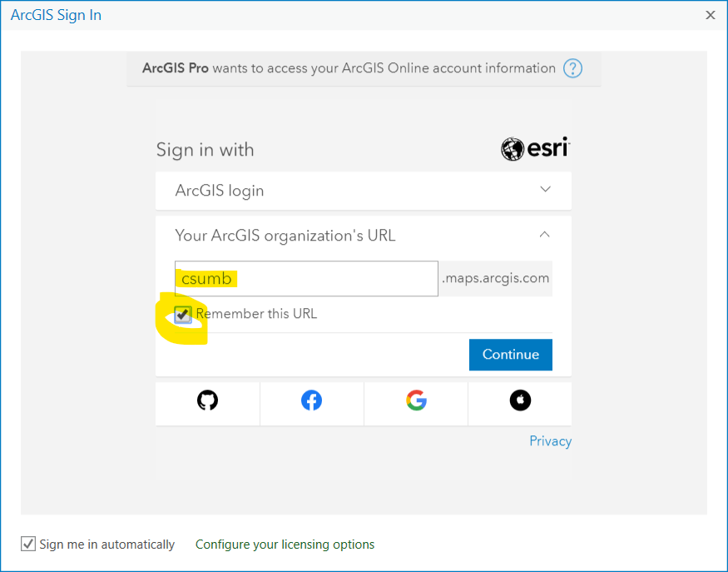Viewport: 728px width, 572px height.
Task: Sign in with the Apple icon
Action: (520, 400)
